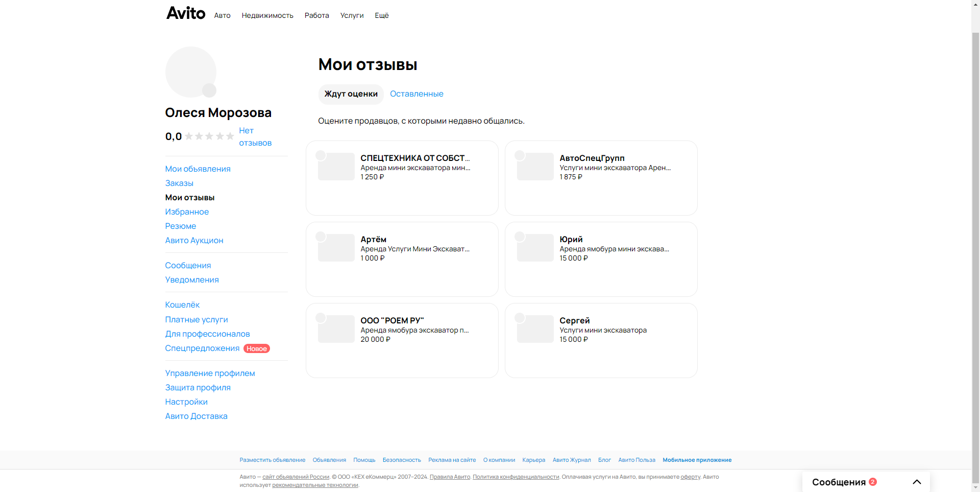Open the Артём seller card title

373,240
